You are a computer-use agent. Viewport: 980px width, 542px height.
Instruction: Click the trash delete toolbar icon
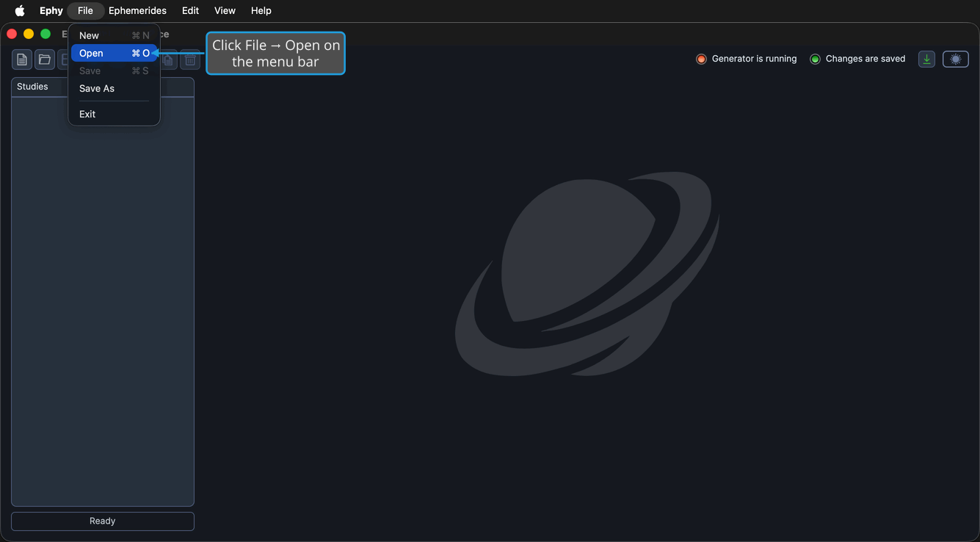[190, 59]
